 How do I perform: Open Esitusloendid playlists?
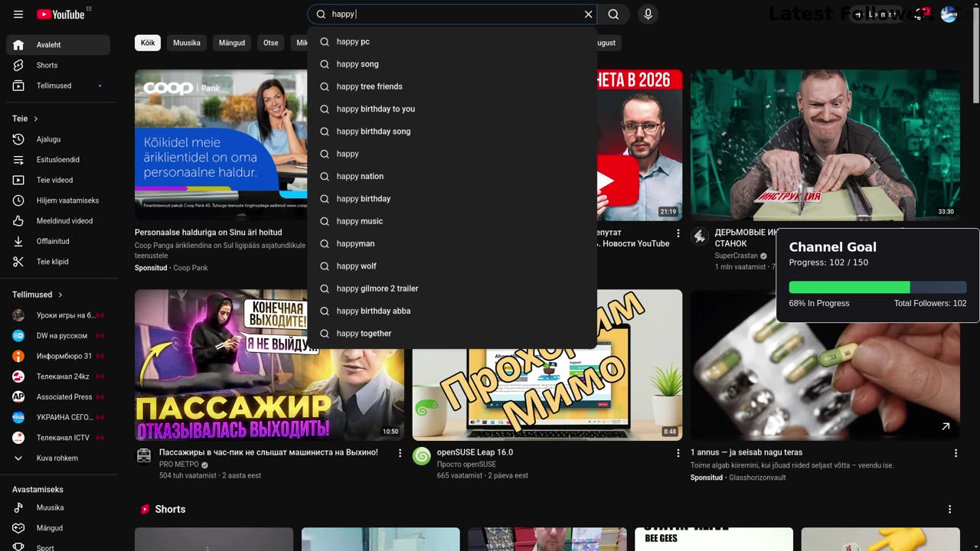[58, 160]
